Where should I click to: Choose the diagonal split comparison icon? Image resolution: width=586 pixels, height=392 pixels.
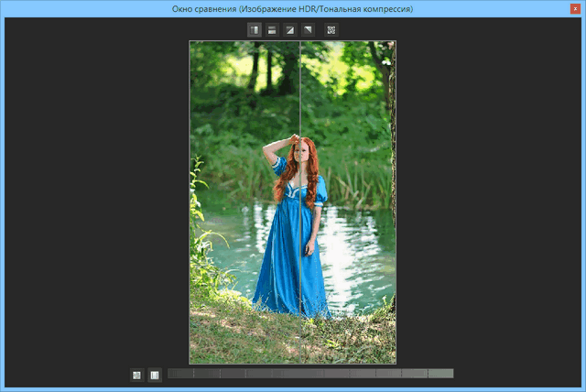point(289,30)
